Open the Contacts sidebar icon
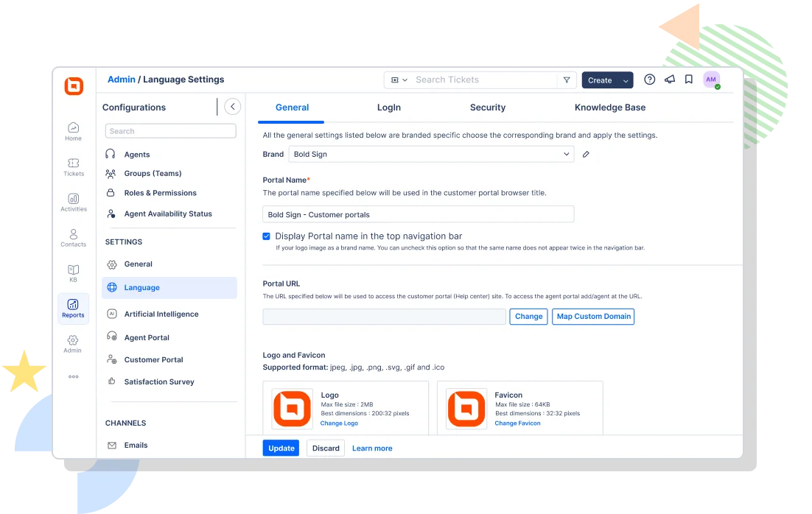This screenshot has height=514, width=812. click(x=74, y=238)
